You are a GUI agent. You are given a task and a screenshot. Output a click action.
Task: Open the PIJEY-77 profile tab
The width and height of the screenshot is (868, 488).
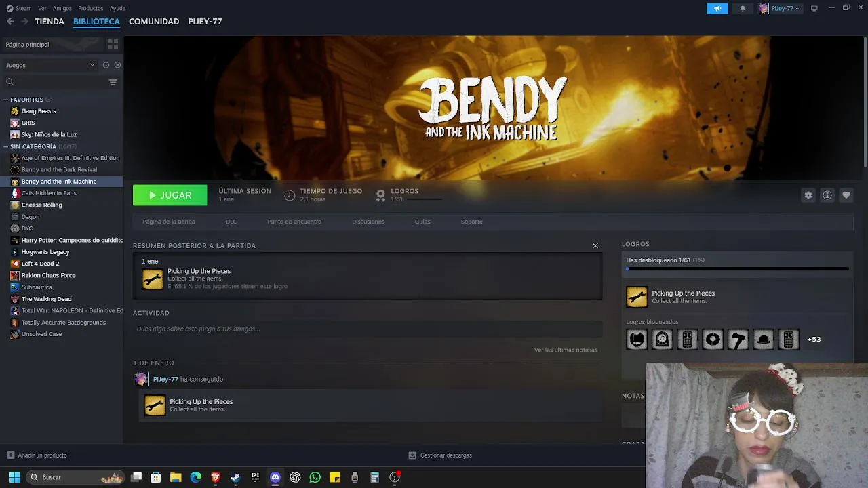click(x=205, y=22)
